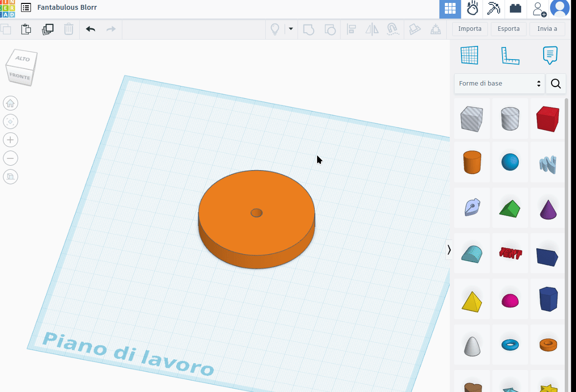Click the Zoom out minus button
Screen dimensions: 576x392
coord(10,158)
